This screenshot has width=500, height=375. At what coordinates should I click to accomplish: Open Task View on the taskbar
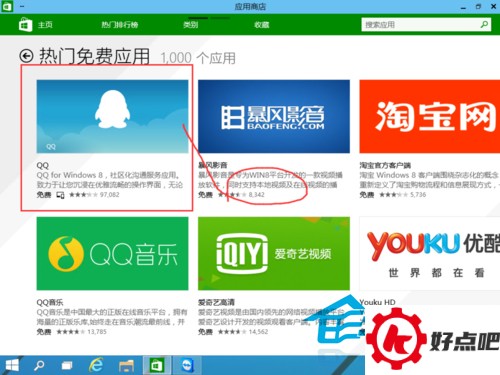tap(67, 366)
